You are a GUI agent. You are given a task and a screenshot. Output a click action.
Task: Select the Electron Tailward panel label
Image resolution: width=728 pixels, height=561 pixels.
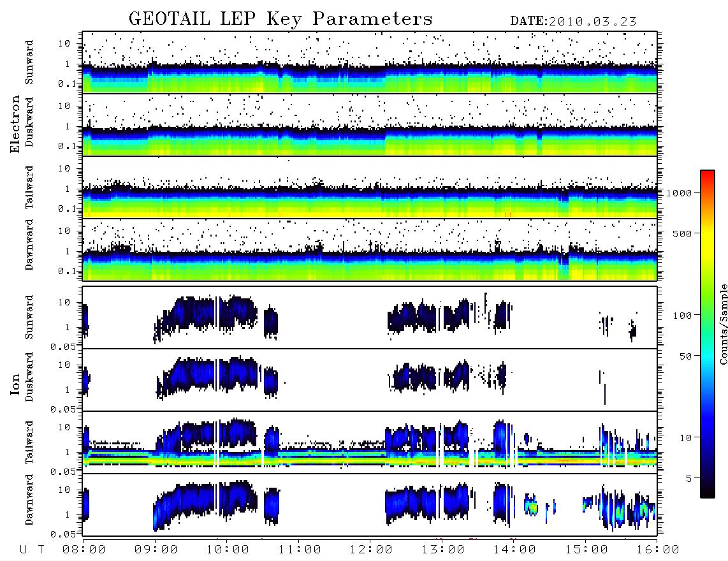point(29,187)
